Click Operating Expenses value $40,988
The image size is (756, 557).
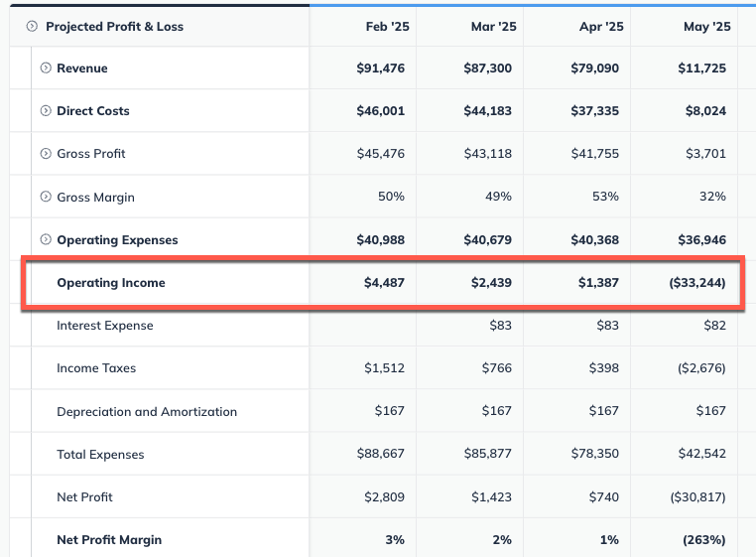[380, 240]
